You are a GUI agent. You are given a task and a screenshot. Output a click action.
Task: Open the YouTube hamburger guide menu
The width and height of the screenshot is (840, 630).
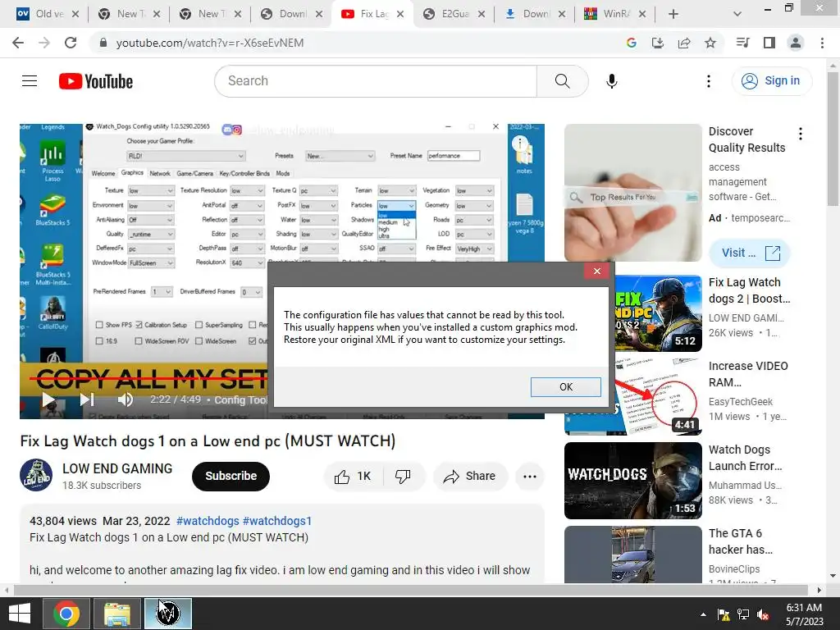pos(30,81)
